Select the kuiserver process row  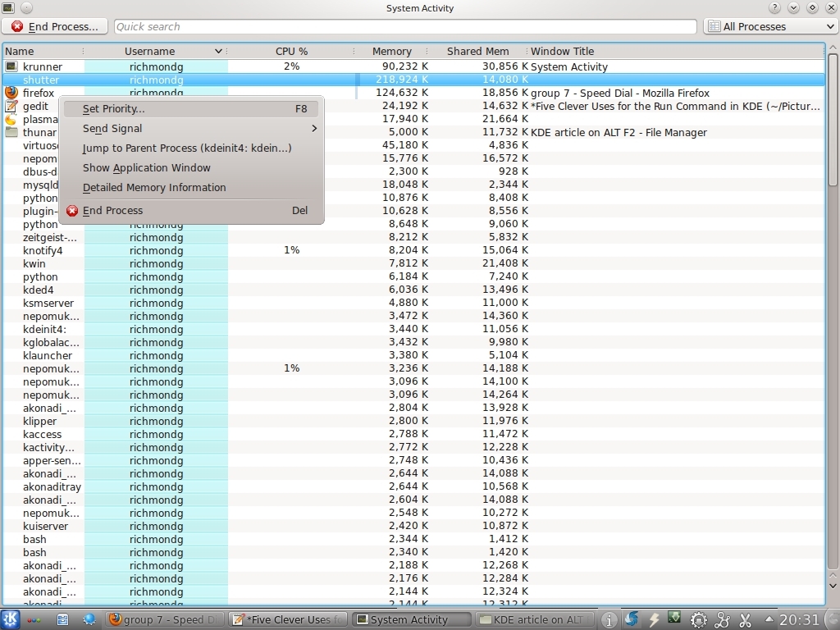413,526
